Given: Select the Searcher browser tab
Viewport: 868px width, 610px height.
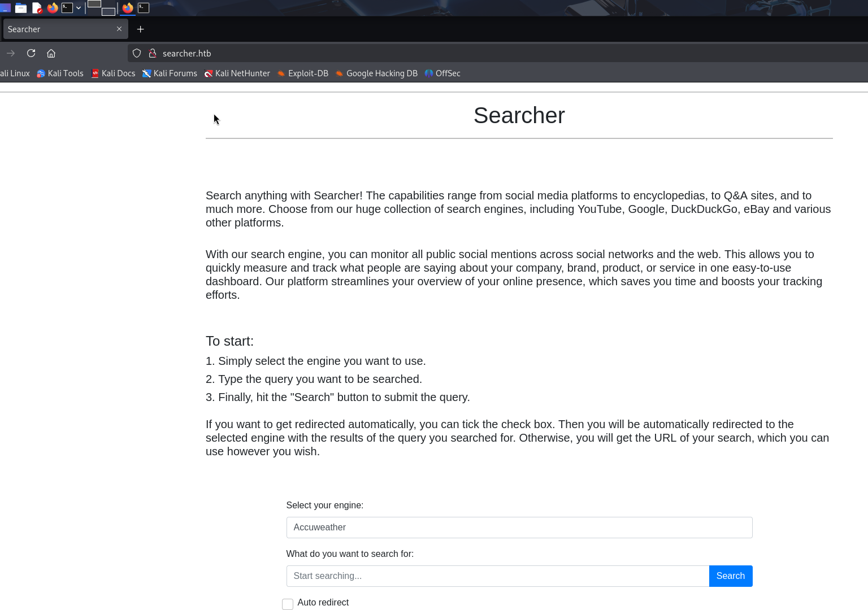Looking at the screenshot, I should (x=57, y=29).
